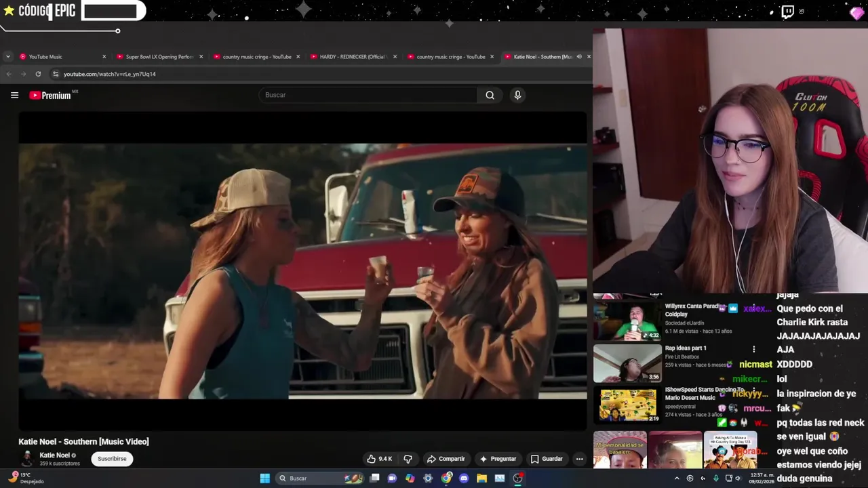Open the volume speaker icon in system tray
This screenshot has height=488, width=868.
point(738,478)
